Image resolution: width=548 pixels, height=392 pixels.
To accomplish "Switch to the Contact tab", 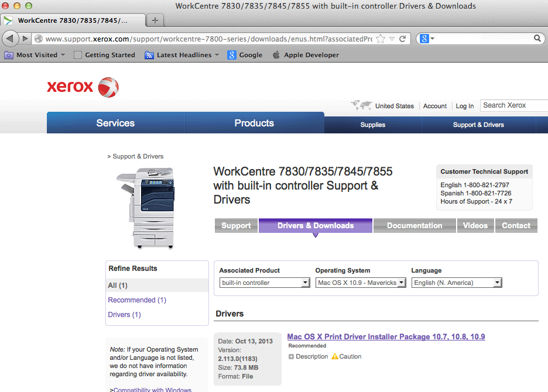I will click(516, 226).
